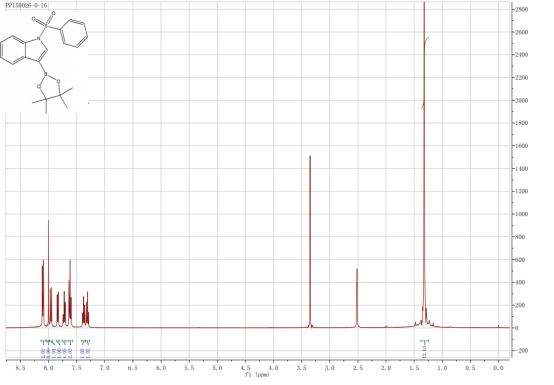
Task: Click the chemical structure drawing
Action: point(44,62)
